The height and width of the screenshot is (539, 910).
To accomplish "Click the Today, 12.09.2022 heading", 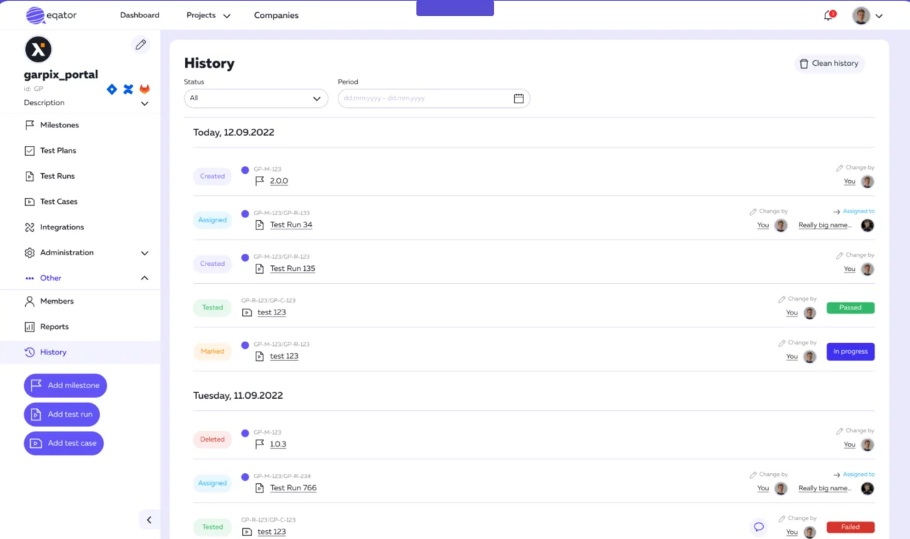I will click(234, 132).
